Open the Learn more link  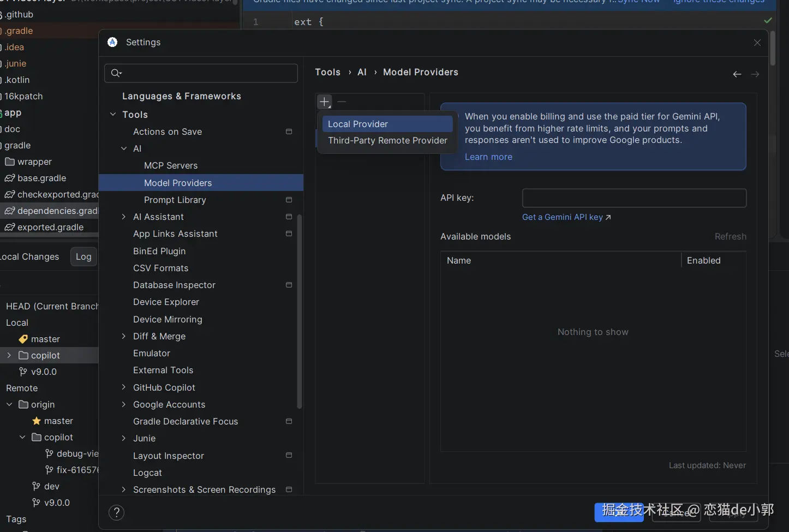(x=488, y=157)
